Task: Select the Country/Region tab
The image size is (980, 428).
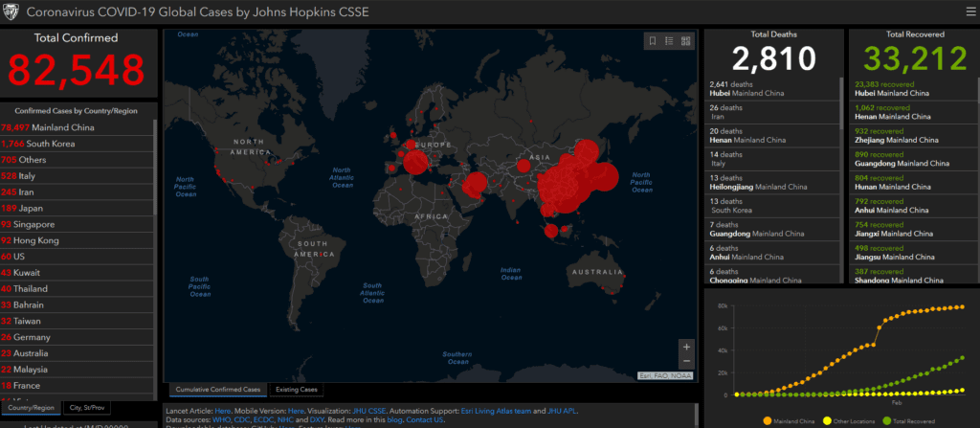Action: coord(32,407)
